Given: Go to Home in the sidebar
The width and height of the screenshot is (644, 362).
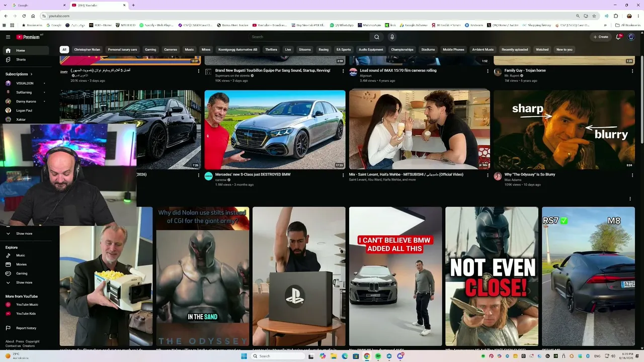Looking at the screenshot, I should point(27,50).
